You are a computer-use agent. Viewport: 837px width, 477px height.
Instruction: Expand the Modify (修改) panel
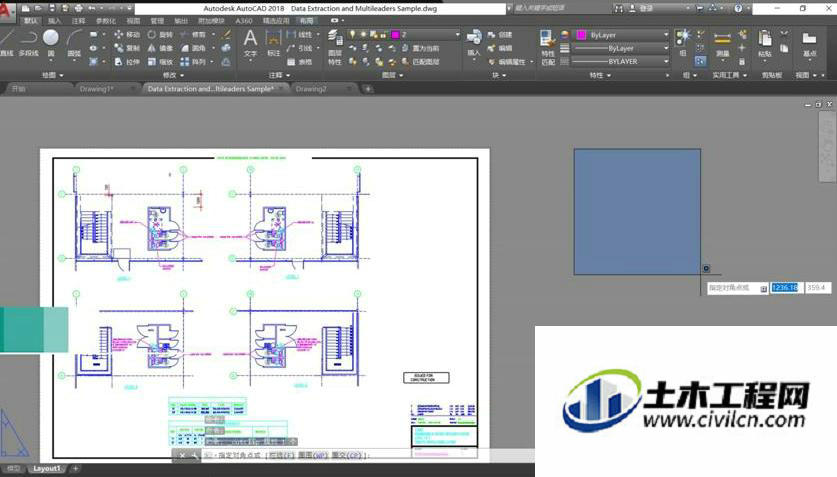click(173, 75)
